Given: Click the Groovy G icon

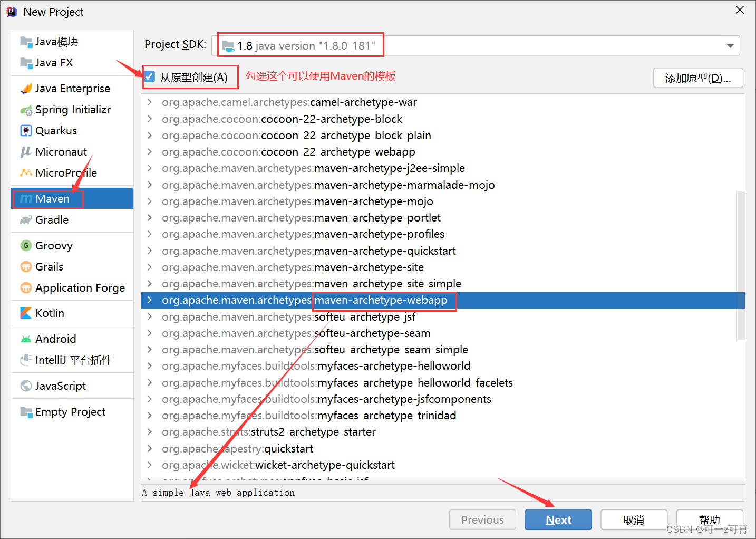Looking at the screenshot, I should tap(26, 246).
